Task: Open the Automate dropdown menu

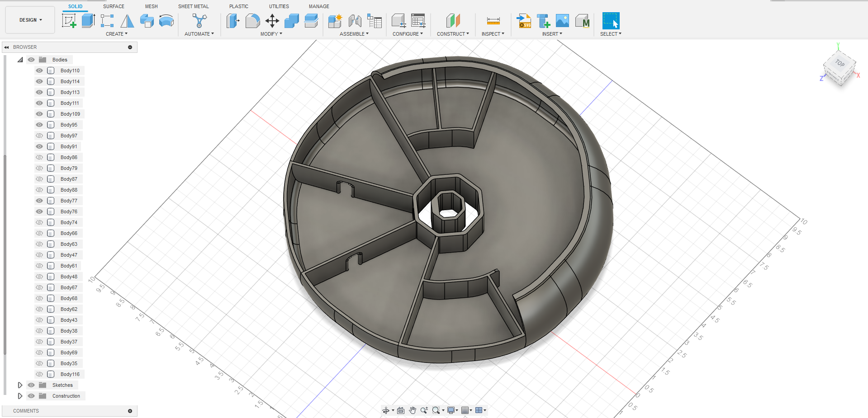Action: click(x=199, y=34)
